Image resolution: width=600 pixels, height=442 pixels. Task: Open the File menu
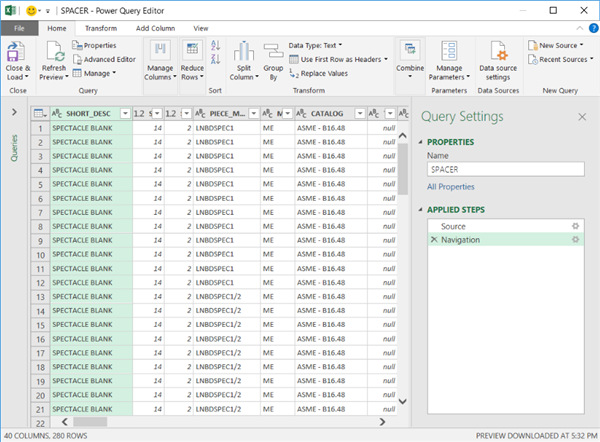pyautogui.click(x=19, y=28)
